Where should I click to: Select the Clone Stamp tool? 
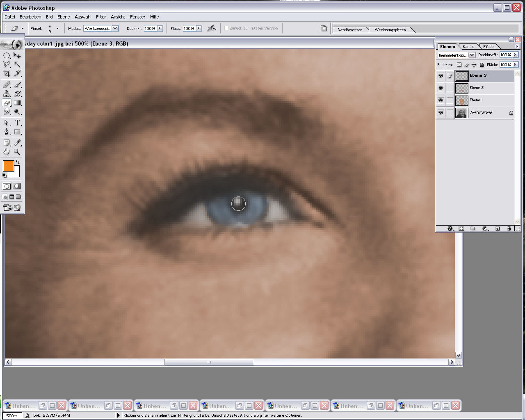[7, 94]
